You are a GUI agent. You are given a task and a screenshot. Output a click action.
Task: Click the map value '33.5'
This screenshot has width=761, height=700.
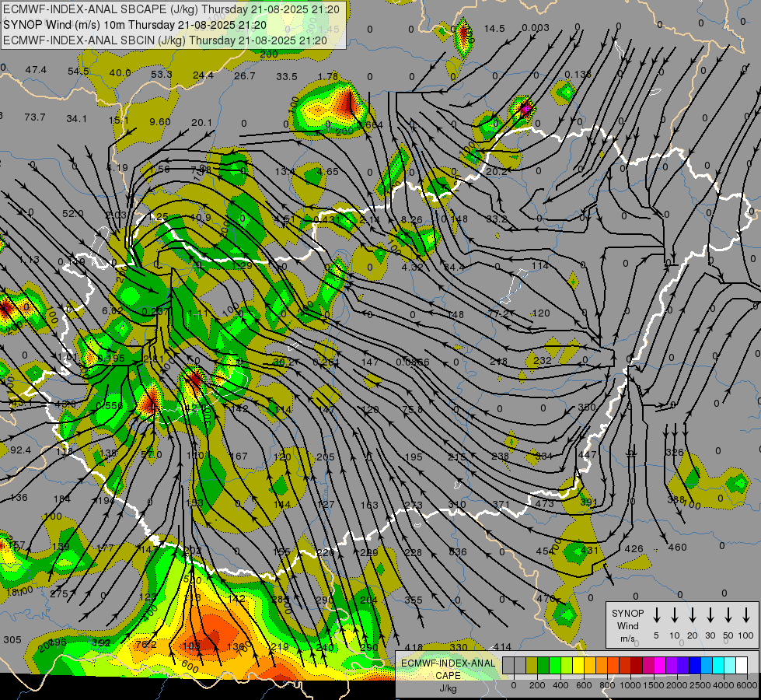(287, 77)
